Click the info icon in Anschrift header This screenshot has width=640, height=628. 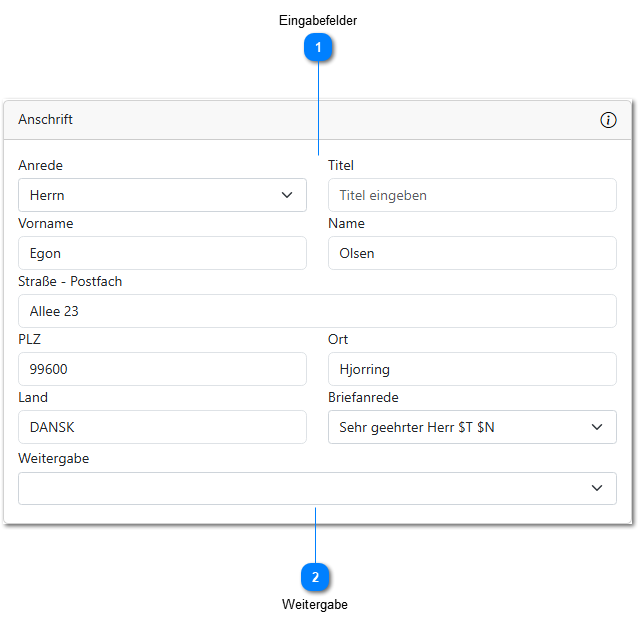pyautogui.click(x=608, y=120)
